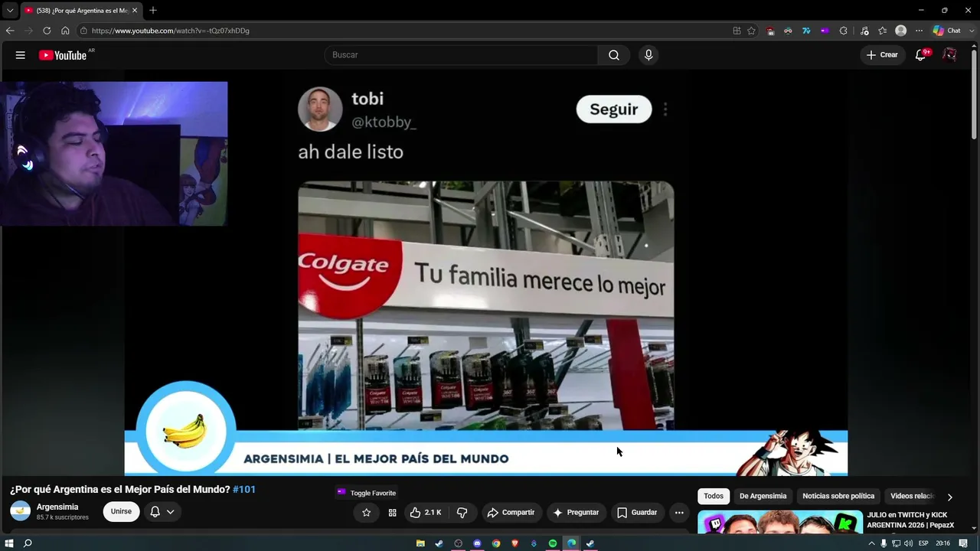Join the channel with Unirse
This screenshot has width=980, height=551.
[x=121, y=512]
